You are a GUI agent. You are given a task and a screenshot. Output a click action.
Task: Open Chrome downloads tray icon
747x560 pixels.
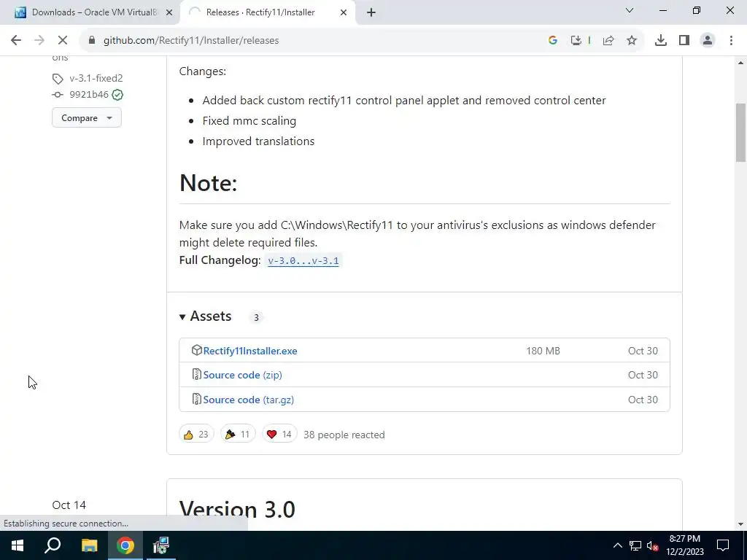pyautogui.click(x=661, y=41)
